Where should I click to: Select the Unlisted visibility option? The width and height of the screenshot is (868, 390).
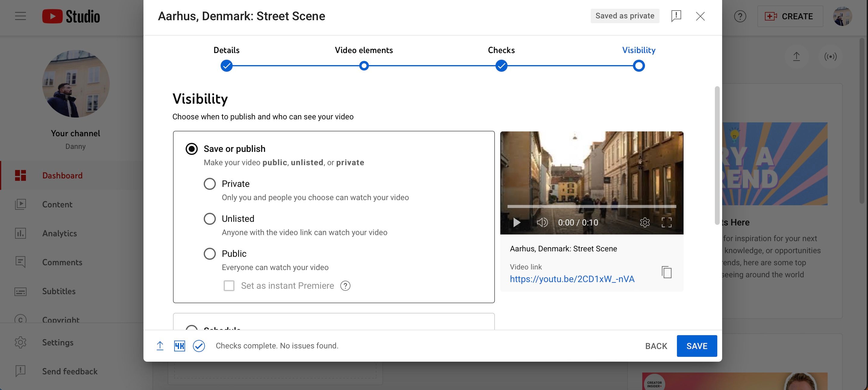209,219
